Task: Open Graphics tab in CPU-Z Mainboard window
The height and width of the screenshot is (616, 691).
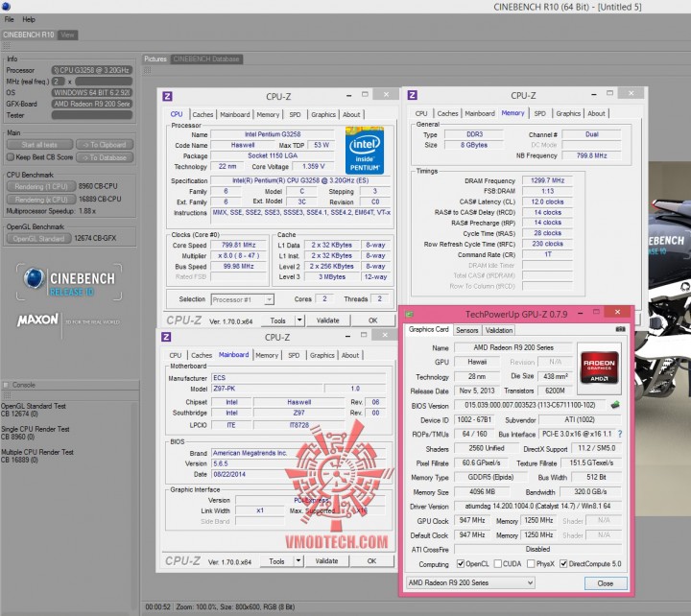Action: [322, 355]
